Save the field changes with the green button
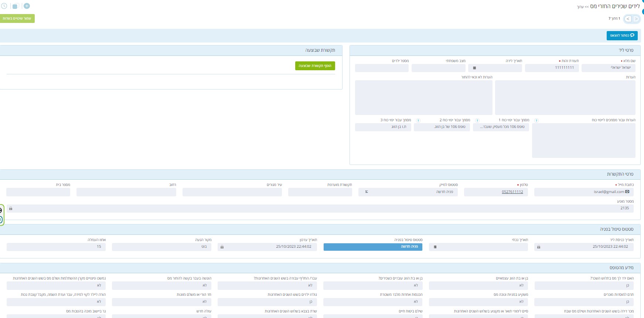Screen dimensions: 644x318 pyautogui.click(x=17, y=18)
